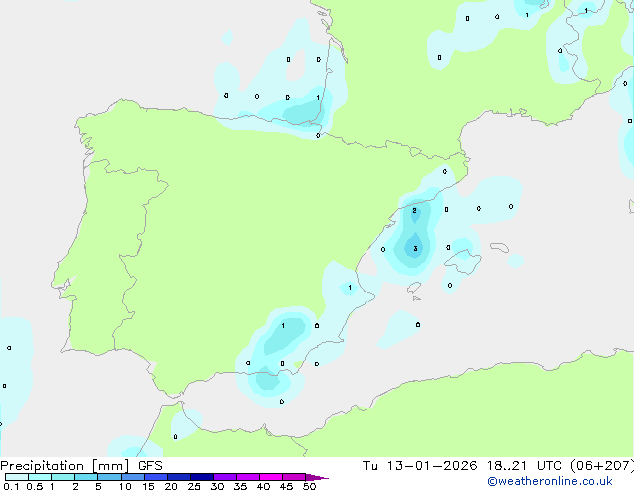Image resolution: width=634 pixels, height=490 pixels.
Task: Click the '35' legend scale label
Action: [x=240, y=486]
